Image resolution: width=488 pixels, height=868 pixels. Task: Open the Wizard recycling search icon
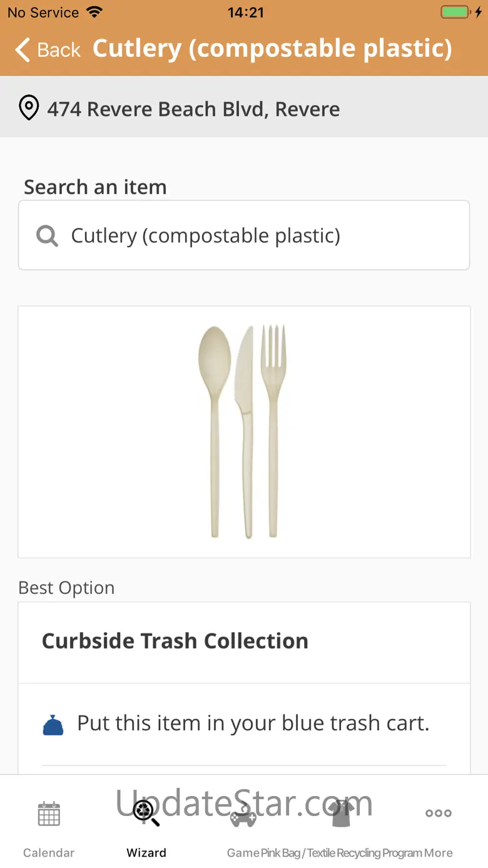point(146,813)
